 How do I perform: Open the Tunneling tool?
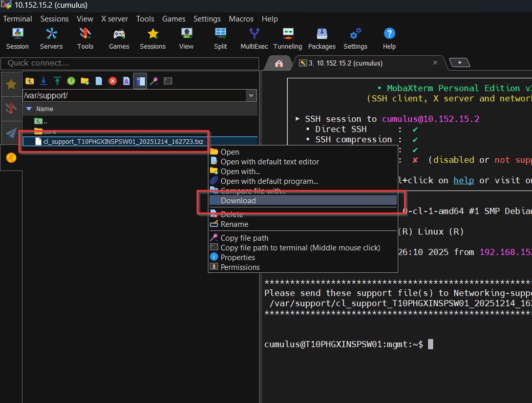(288, 38)
